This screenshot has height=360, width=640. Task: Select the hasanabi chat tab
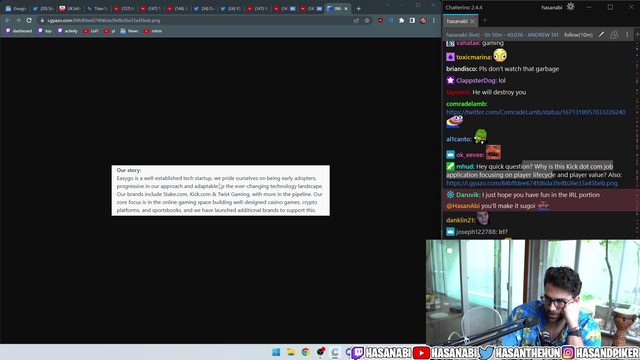(x=457, y=21)
